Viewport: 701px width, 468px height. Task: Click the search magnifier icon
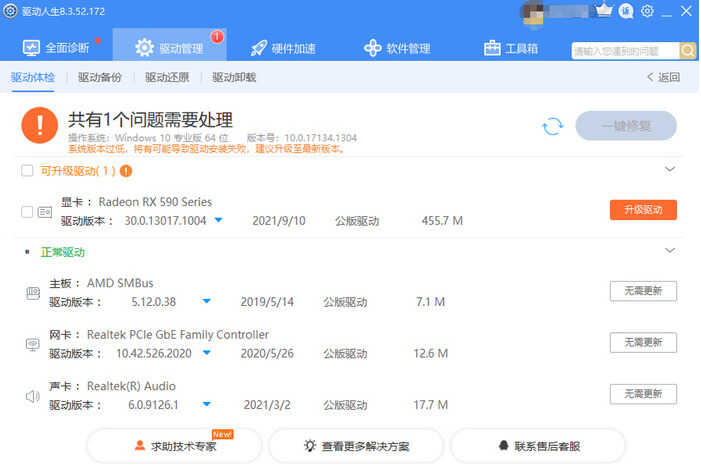[688, 50]
